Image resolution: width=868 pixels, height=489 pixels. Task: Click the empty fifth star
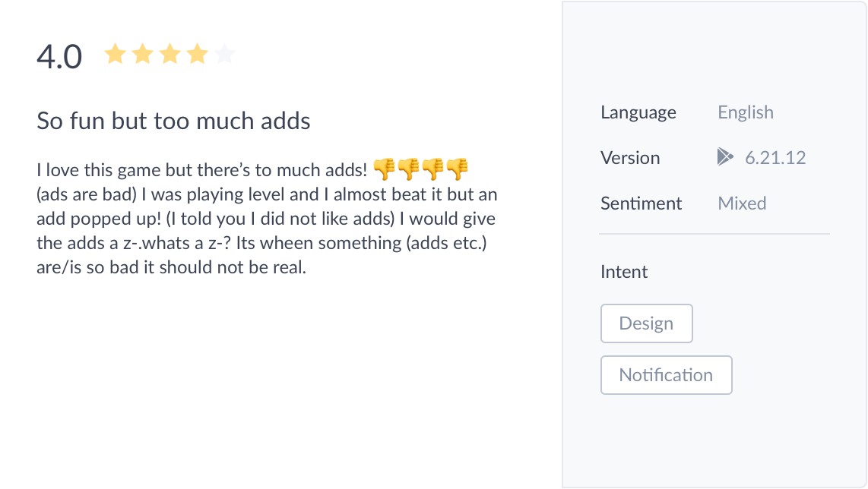coord(225,55)
